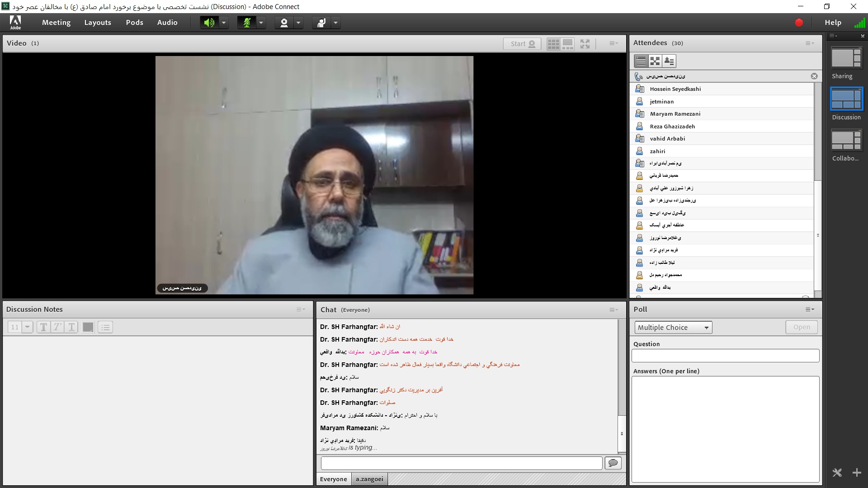Toggle the webcam icon in toolbar
Viewport: 868px width, 488px height.
pos(284,23)
